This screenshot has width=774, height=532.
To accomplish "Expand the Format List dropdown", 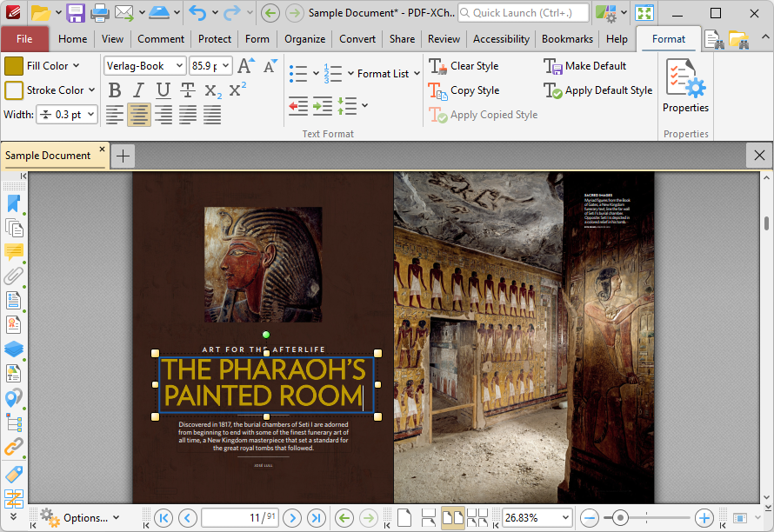I will pos(417,74).
